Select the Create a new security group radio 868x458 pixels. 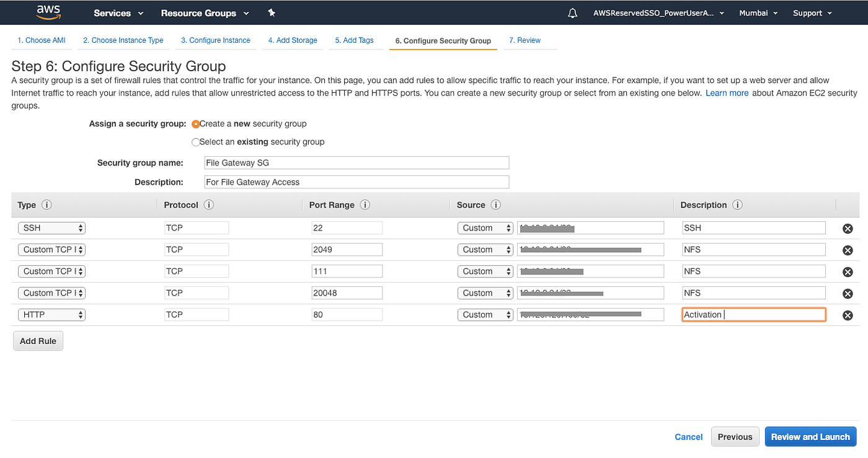(195, 123)
